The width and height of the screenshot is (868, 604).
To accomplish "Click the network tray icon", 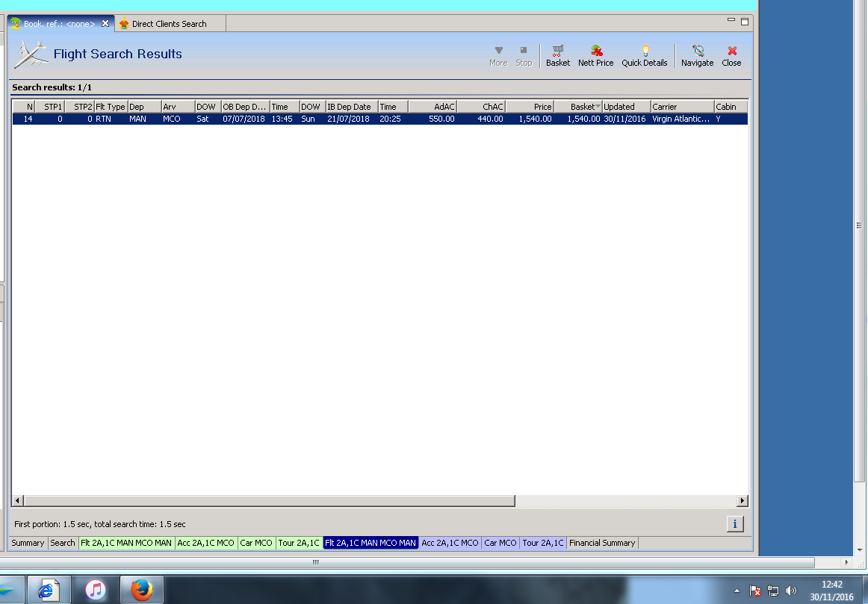I will click(773, 591).
